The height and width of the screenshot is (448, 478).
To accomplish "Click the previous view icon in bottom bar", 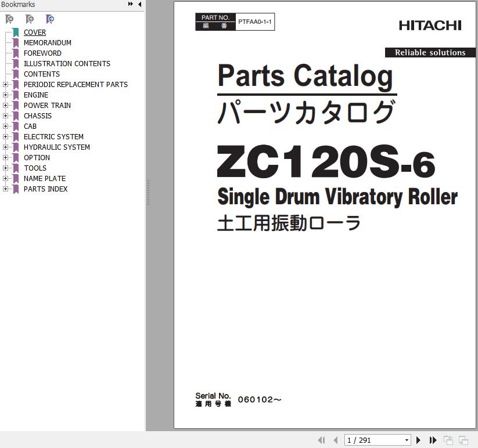I will coord(448,440).
